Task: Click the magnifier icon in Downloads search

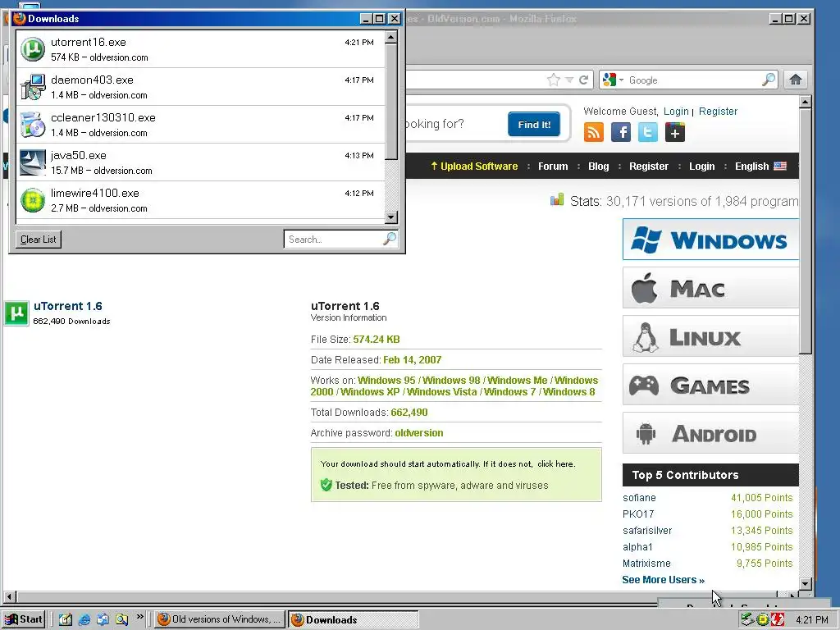Action: (x=390, y=239)
